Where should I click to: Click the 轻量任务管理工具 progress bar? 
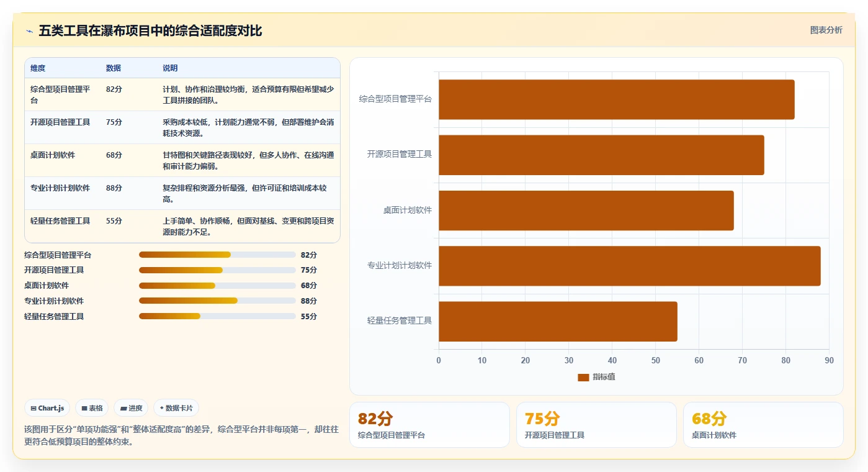(217, 316)
